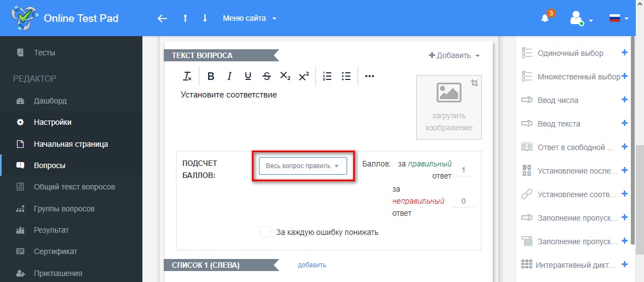Open the Весь вопрос правильно dropdown
This screenshot has height=282, width=644.
[303, 166]
